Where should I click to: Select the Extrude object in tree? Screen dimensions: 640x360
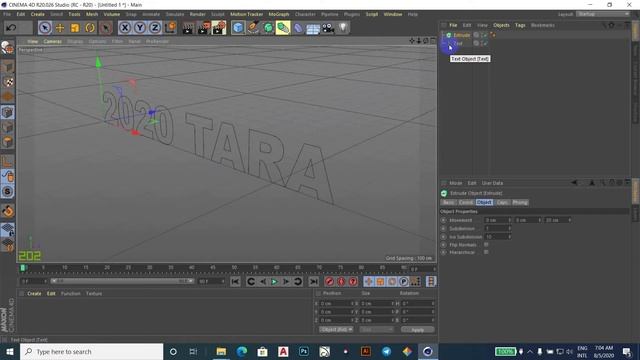coord(462,35)
